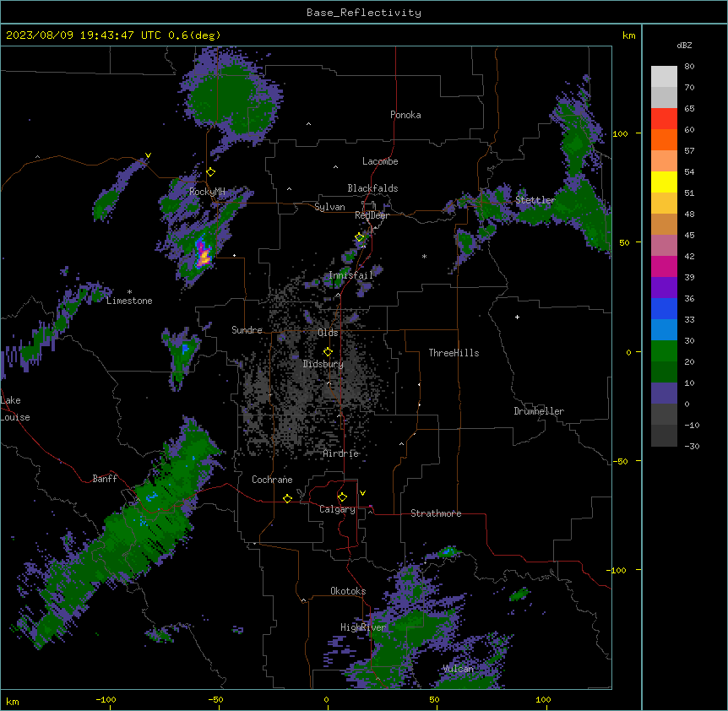Click the Banff label on the map
This screenshot has height=711, width=728.
tap(105, 479)
